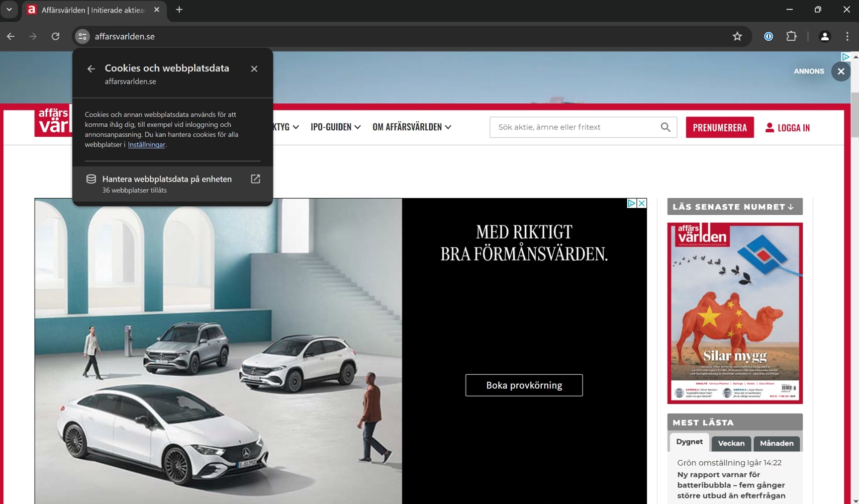The height and width of the screenshot is (504, 859).
Task: Open the Chrome three-dot menu
Action: click(847, 36)
